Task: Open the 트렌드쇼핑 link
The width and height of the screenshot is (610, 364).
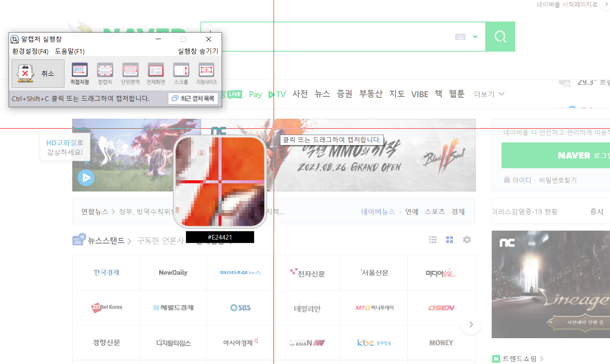Action: pyautogui.click(x=520, y=358)
